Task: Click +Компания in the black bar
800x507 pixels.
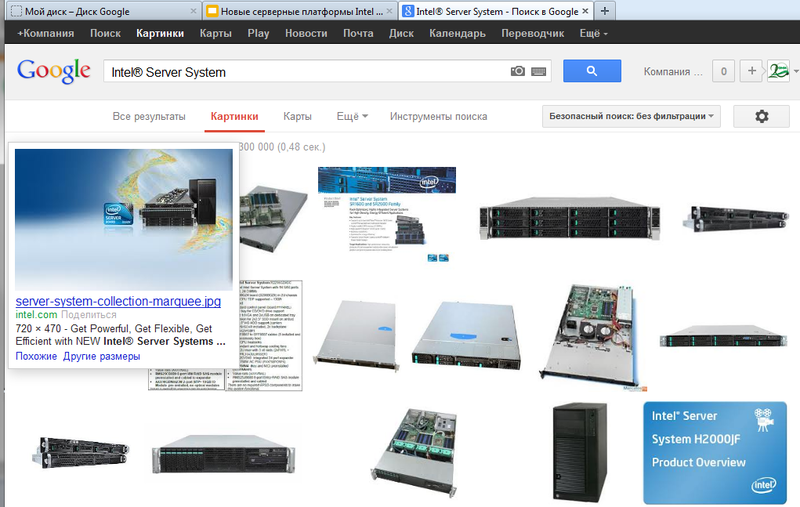Action: (x=45, y=34)
